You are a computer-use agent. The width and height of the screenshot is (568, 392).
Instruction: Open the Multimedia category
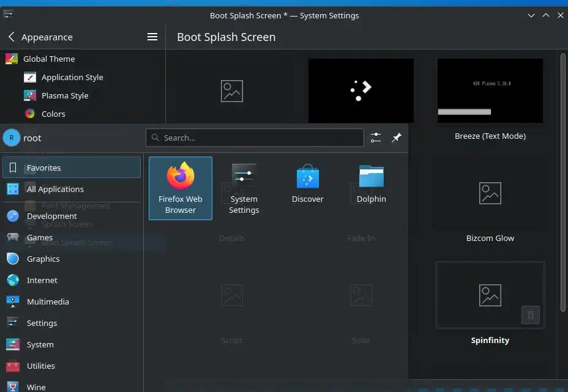(72, 301)
